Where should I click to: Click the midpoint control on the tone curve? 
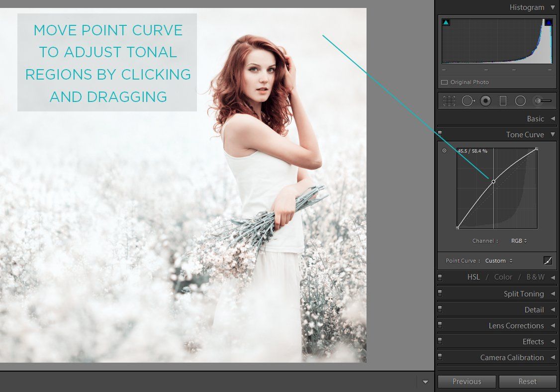[x=493, y=182]
